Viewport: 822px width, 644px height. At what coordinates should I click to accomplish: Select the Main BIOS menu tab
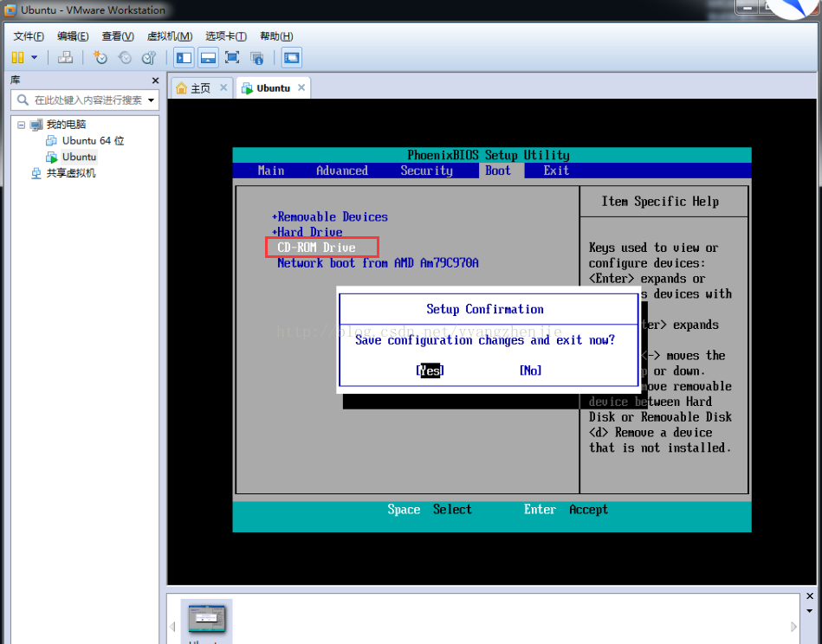(x=271, y=171)
